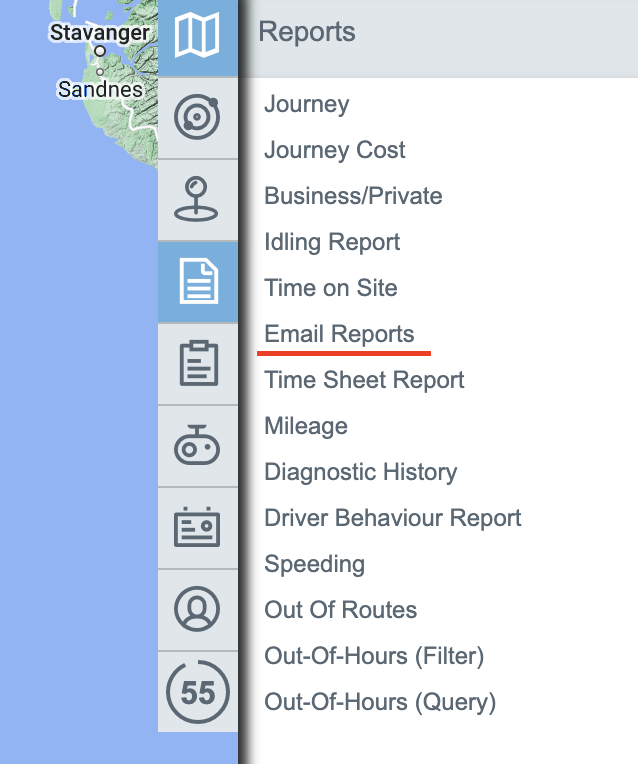Image resolution: width=638 pixels, height=764 pixels.
Task: Click the Stavanger city marker on map
Action: point(100,51)
